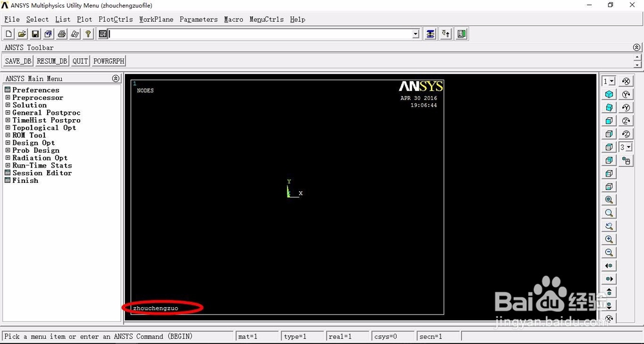The width and height of the screenshot is (644, 344).
Task: Expand the Design Opt node
Action: (x=7, y=142)
